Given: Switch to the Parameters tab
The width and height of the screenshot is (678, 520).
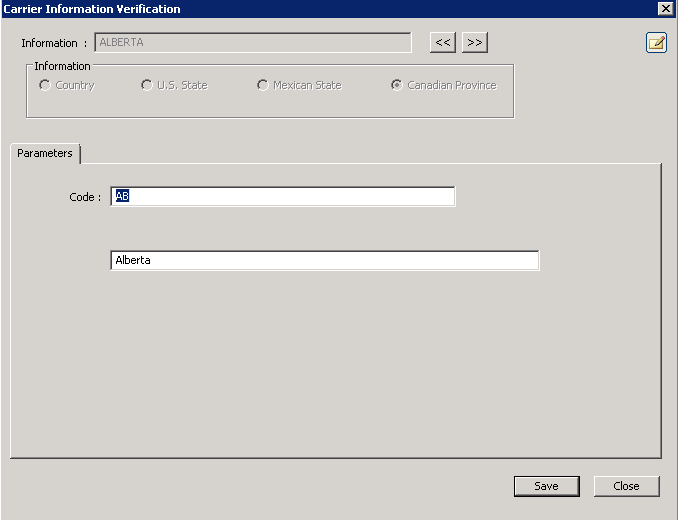Looking at the screenshot, I should (45, 154).
